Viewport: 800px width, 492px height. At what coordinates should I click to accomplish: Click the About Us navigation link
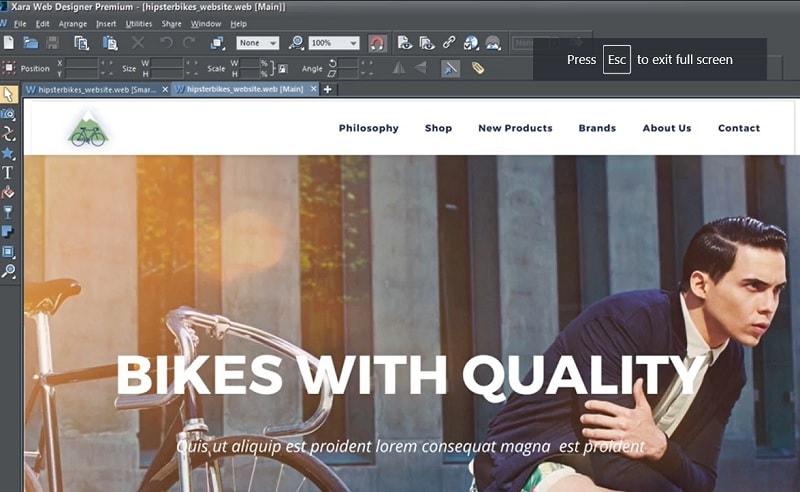point(667,128)
